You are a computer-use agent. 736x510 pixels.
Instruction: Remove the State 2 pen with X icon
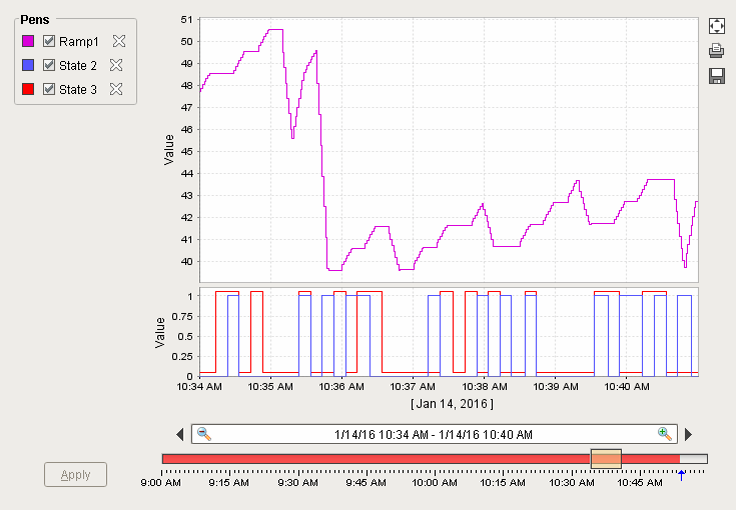coord(115,65)
